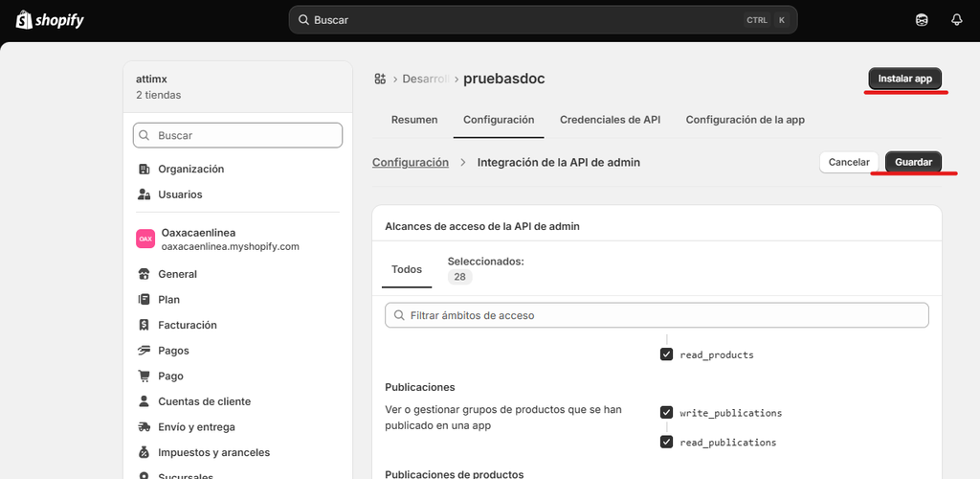Image resolution: width=980 pixels, height=479 pixels.
Task: Select the Oaxacaenlinea store name
Action: pos(198,232)
